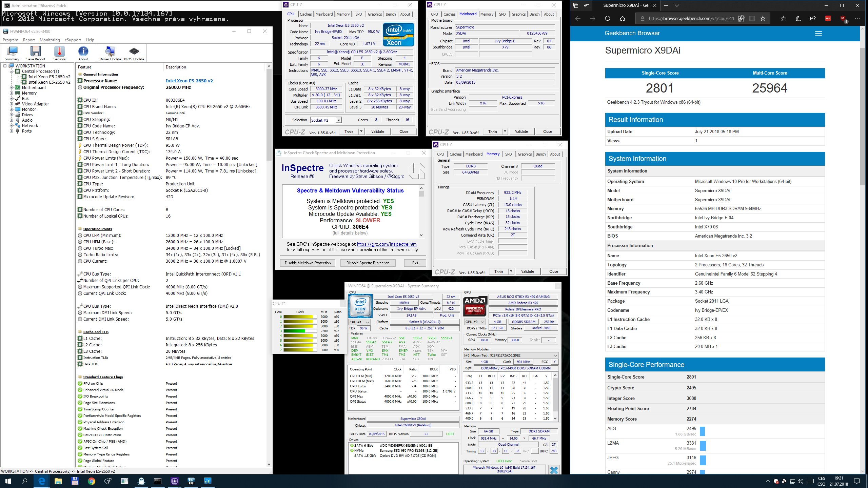Open a new Edge tab
Viewport: 868px width, 488px height.
pyautogui.click(x=666, y=5)
